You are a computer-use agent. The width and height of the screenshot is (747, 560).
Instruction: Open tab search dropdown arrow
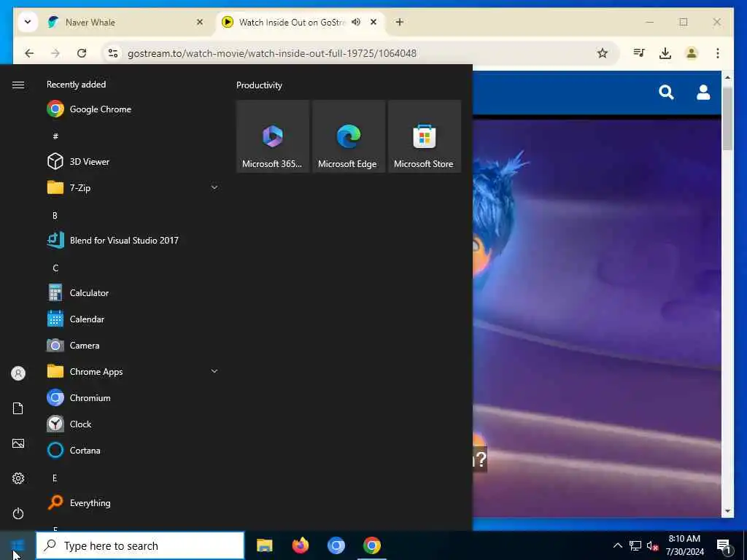pos(28,22)
